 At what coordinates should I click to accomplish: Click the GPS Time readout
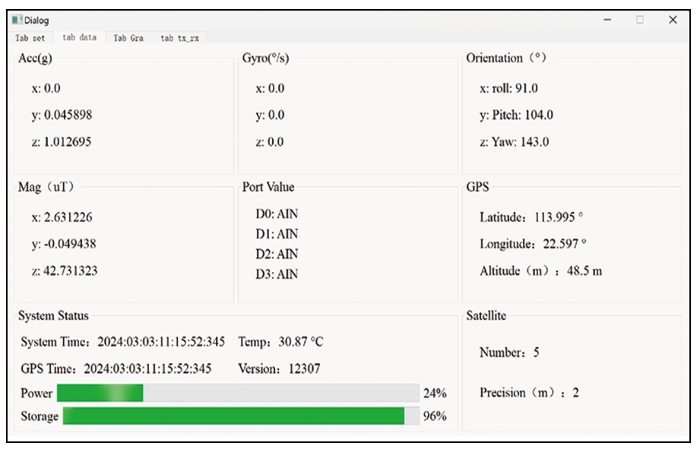(x=116, y=368)
